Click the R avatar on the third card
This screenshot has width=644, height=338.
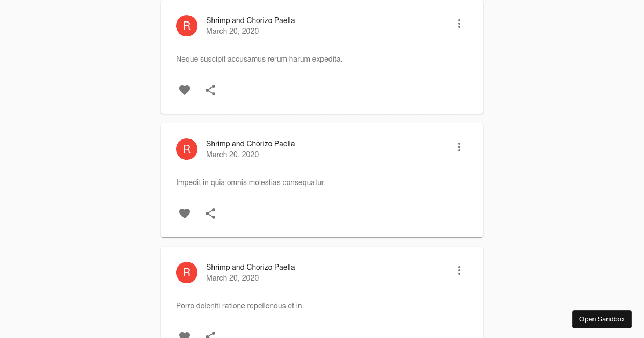(x=187, y=273)
